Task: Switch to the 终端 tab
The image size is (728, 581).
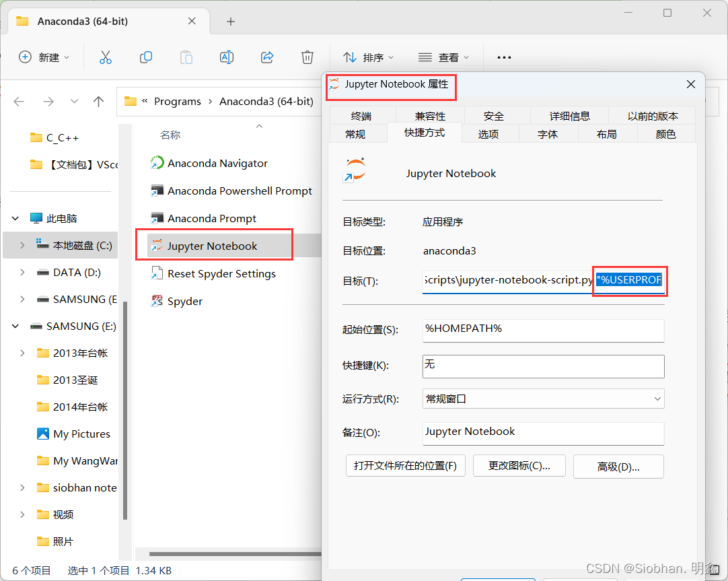Action: coord(362,116)
